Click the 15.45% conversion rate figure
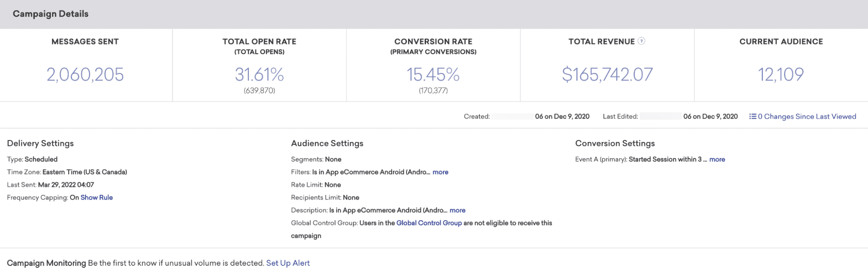The width and height of the screenshot is (868, 277). tap(433, 75)
